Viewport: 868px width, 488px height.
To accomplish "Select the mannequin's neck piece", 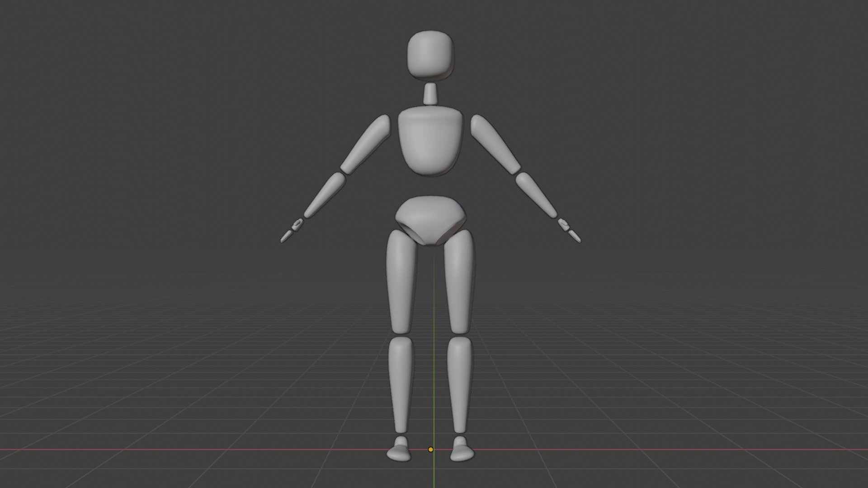I will tap(430, 94).
